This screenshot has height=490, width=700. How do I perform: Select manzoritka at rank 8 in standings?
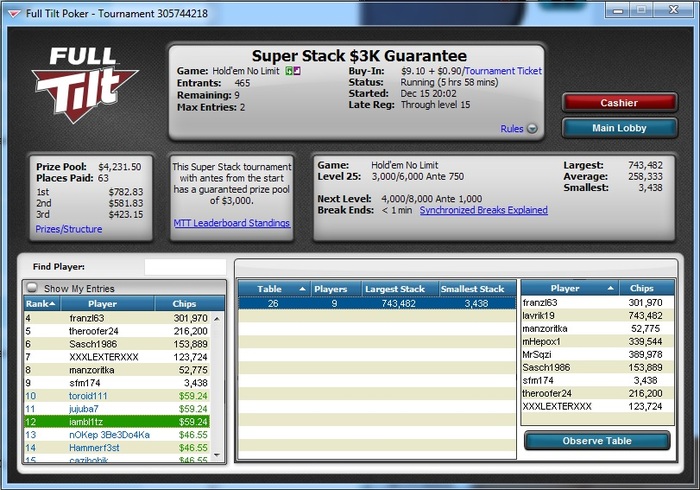point(117,370)
